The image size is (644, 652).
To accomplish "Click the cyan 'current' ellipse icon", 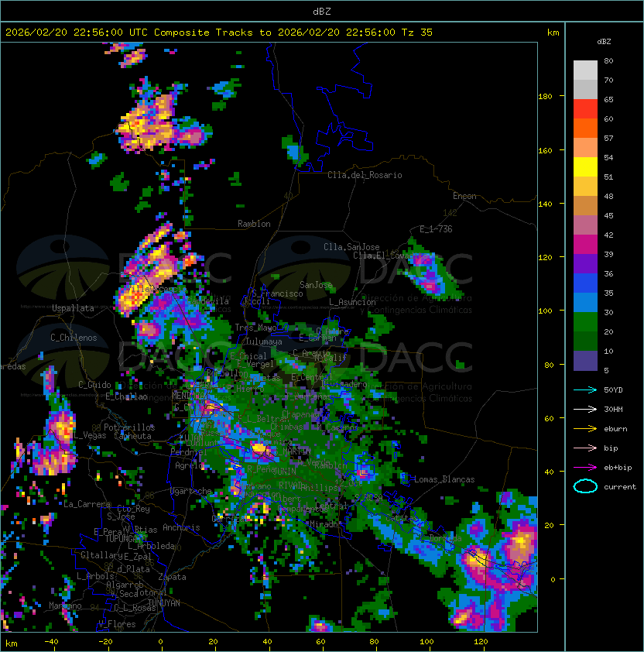I will pos(585,486).
